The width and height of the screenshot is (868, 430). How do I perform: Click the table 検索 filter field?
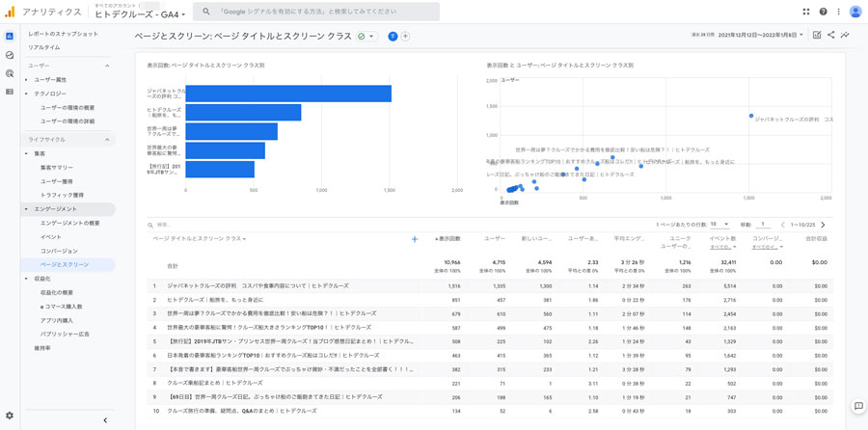coord(162,226)
